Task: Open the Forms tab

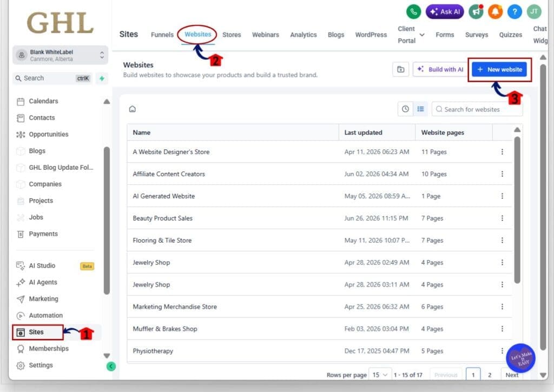Action: 445,35
